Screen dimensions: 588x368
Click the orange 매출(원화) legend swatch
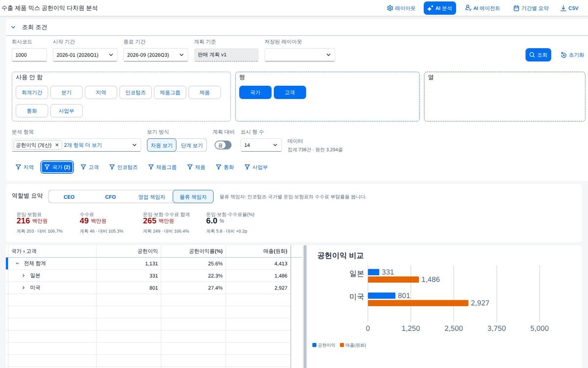342,345
